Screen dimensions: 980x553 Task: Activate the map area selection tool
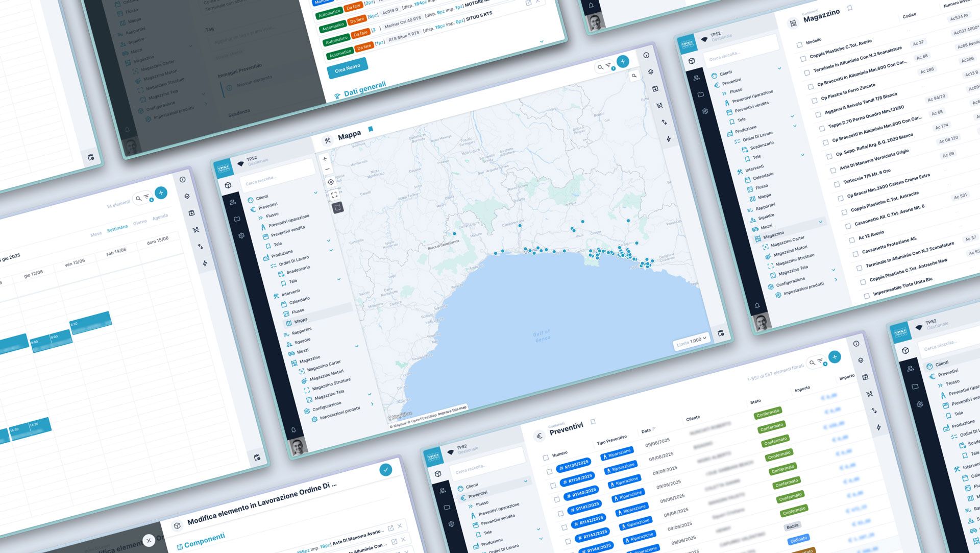point(337,207)
